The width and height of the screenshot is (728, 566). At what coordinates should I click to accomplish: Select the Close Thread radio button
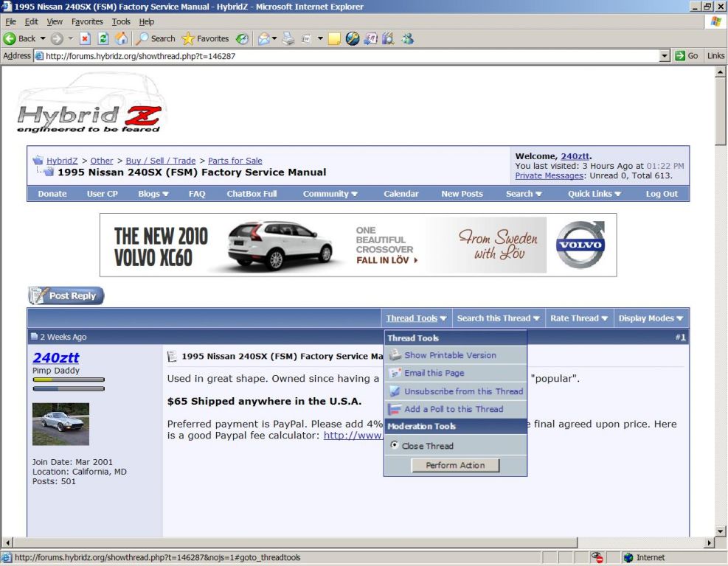(394, 446)
